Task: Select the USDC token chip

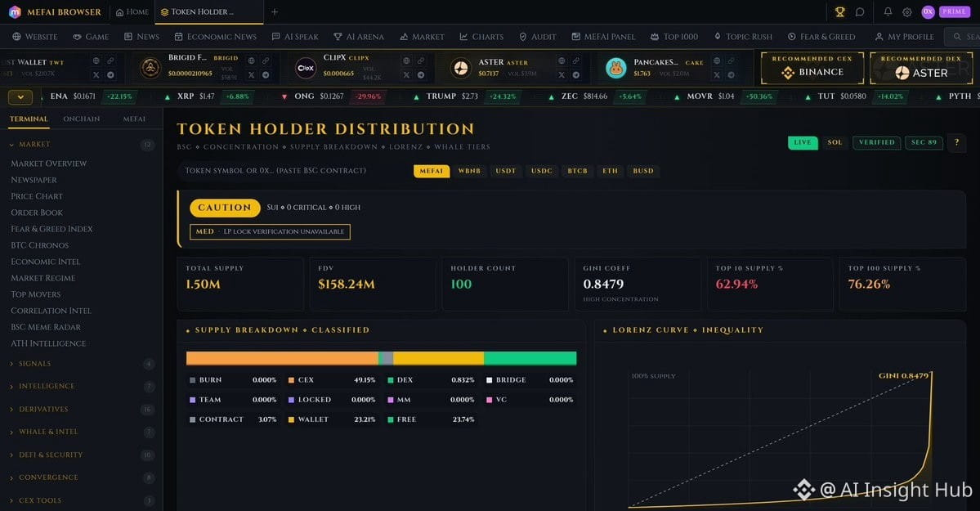Action: (542, 171)
